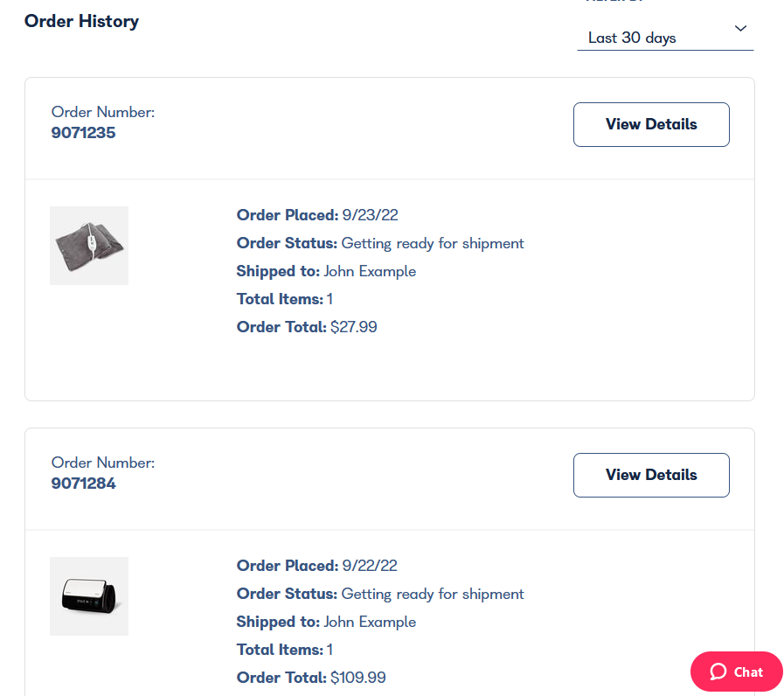
Task: Click the $109.99 Order Total amount
Action: click(357, 677)
